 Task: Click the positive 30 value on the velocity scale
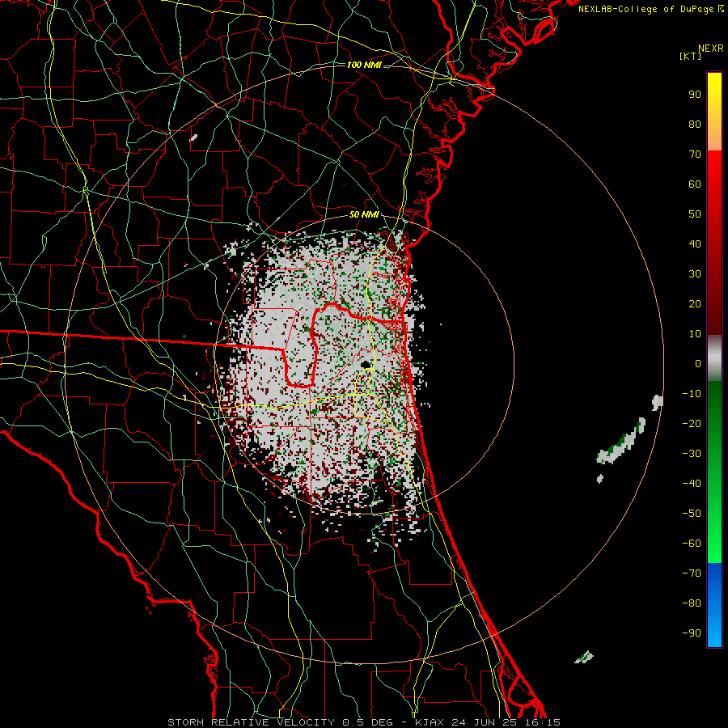click(x=695, y=274)
